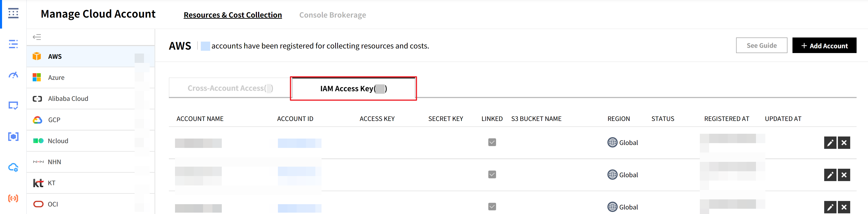
Task: Delete the first account with X icon
Action: point(844,143)
